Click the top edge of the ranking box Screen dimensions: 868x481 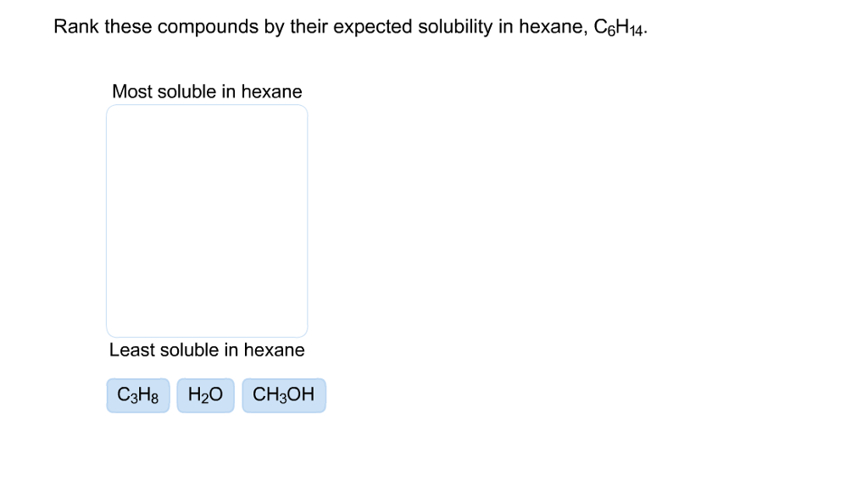tap(207, 105)
